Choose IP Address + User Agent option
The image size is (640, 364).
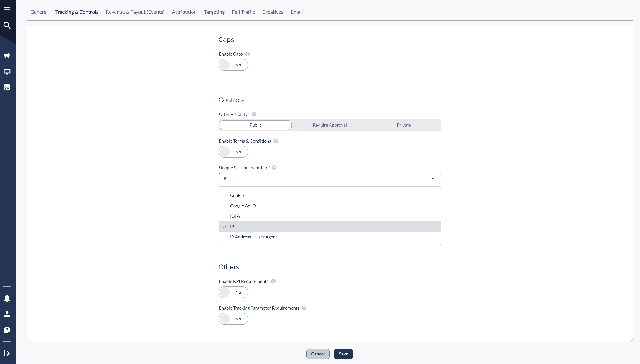[x=330, y=237]
